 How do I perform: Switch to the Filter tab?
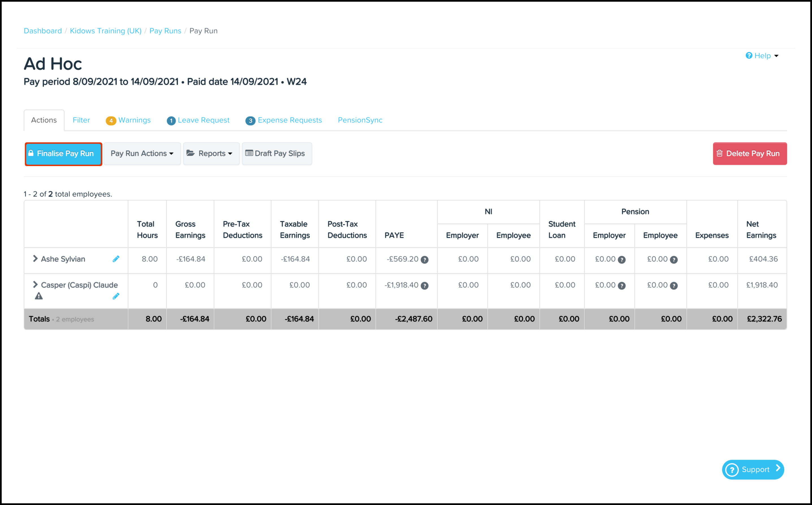coord(81,120)
